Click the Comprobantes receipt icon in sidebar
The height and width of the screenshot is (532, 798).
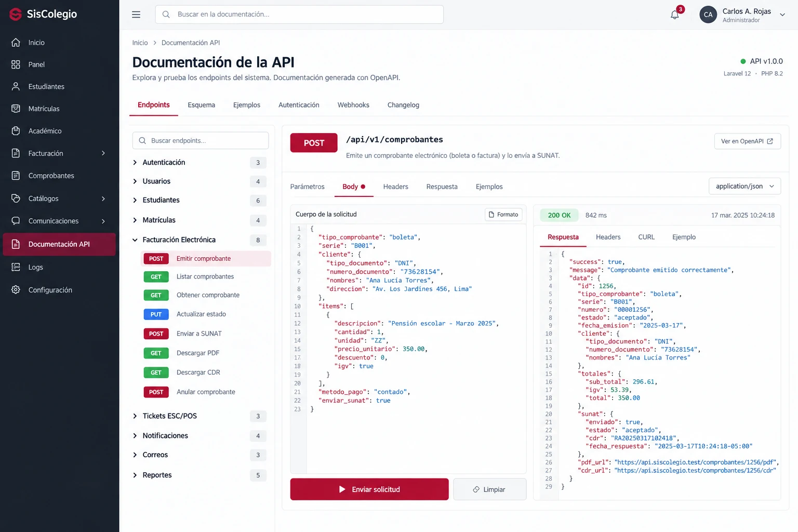(16, 176)
